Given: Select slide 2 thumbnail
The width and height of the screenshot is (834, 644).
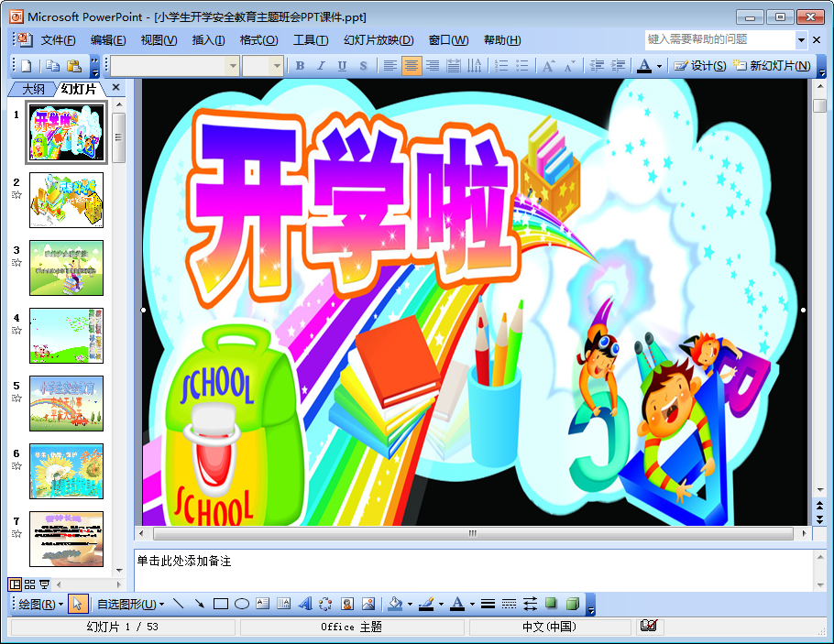Looking at the screenshot, I should coord(67,201).
